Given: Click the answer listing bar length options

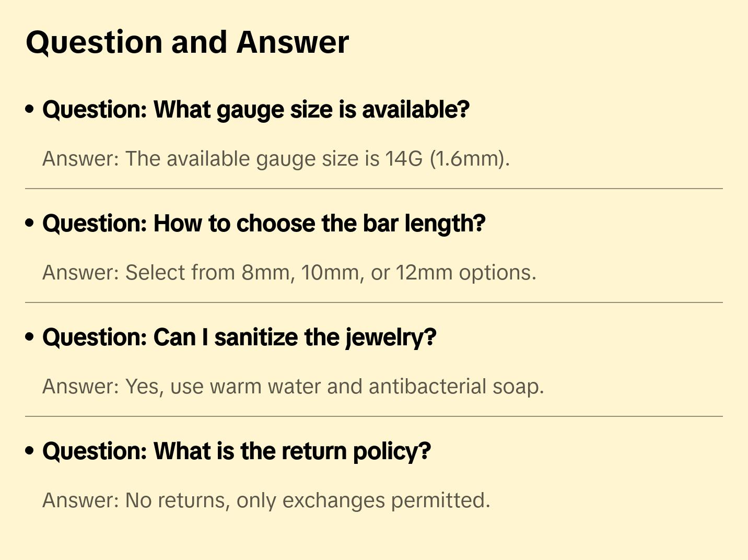Looking at the screenshot, I should (289, 273).
